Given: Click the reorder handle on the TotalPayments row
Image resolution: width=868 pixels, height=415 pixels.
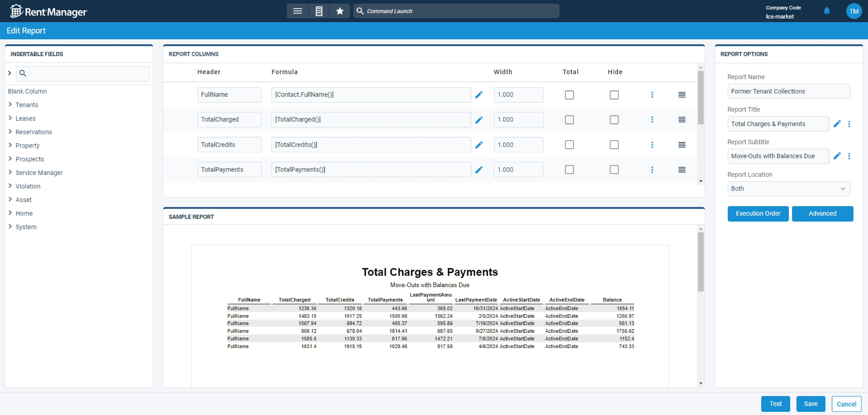Looking at the screenshot, I should (682, 169).
